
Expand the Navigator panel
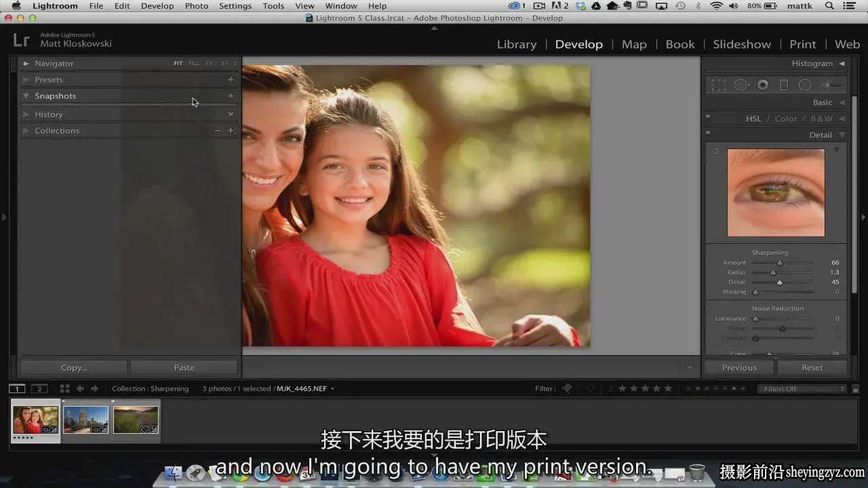click(26, 63)
